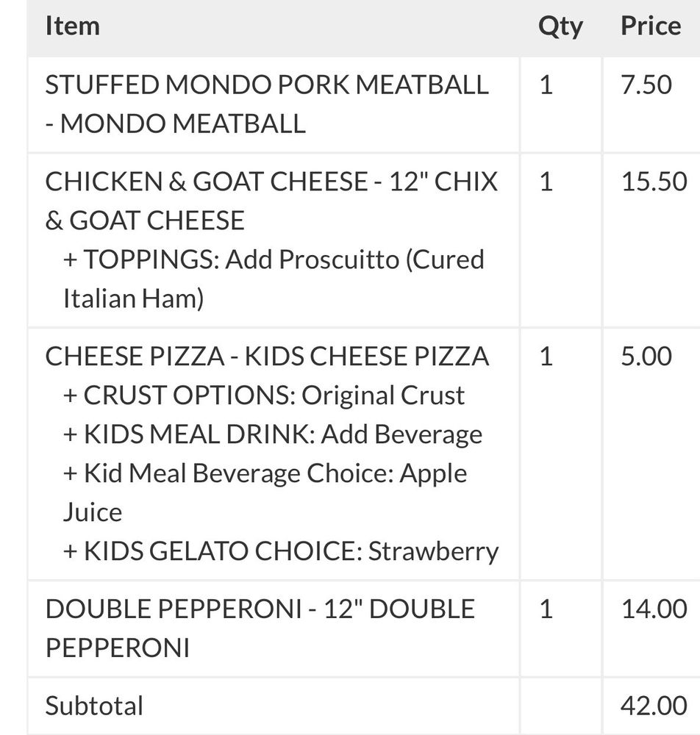Viewport: 700px width, 735px height.
Task: Click the 14.00 Double Pepperoni price
Action: (654, 609)
